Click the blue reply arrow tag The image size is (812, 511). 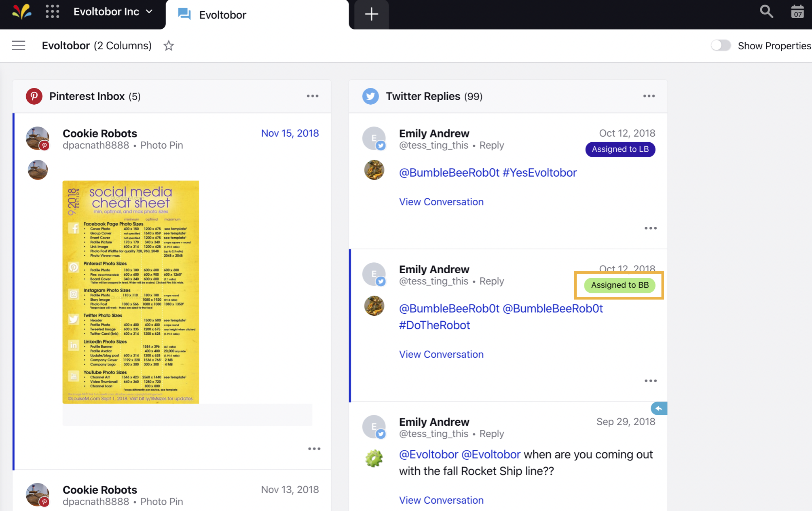click(x=659, y=408)
